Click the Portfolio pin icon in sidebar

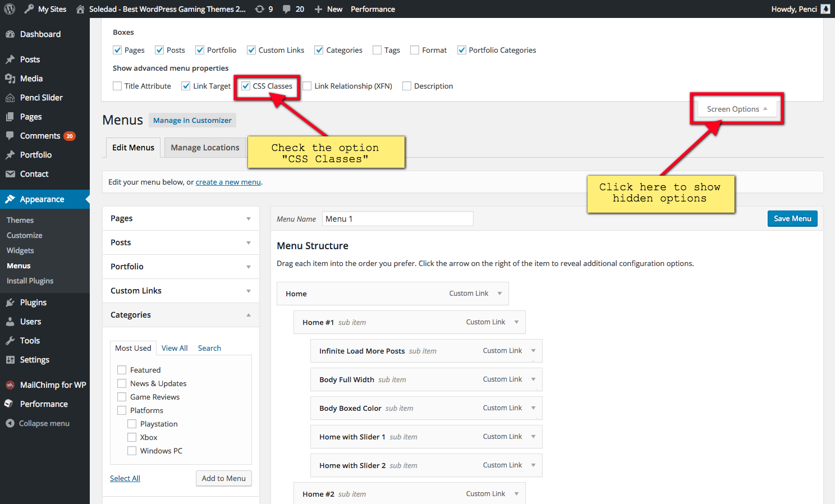tap(10, 155)
